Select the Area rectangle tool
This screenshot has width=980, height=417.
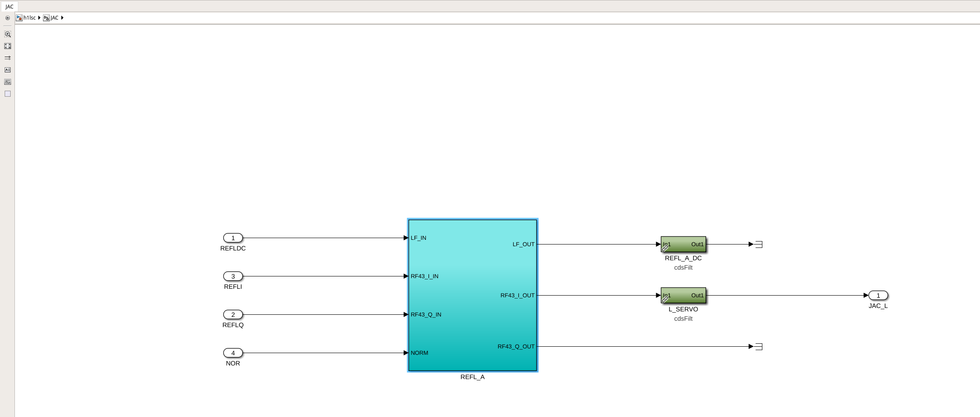(8, 94)
